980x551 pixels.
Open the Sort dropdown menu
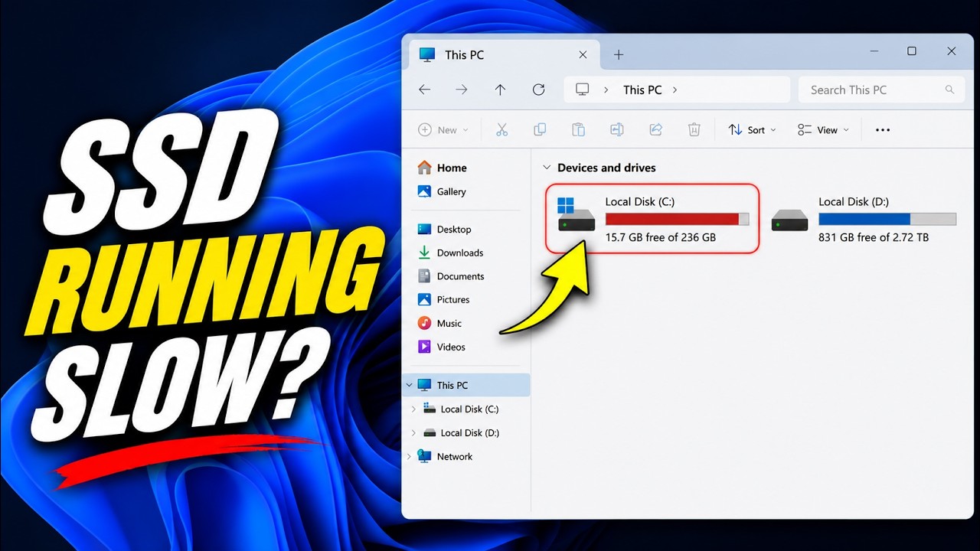pos(752,130)
